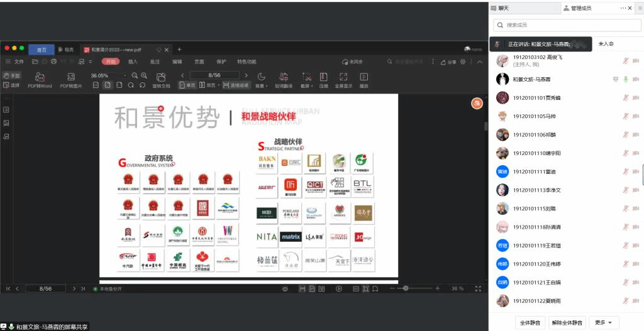Adjust the zoom slider in status bar
The height and width of the screenshot is (331, 644).
pyautogui.click(x=406, y=288)
